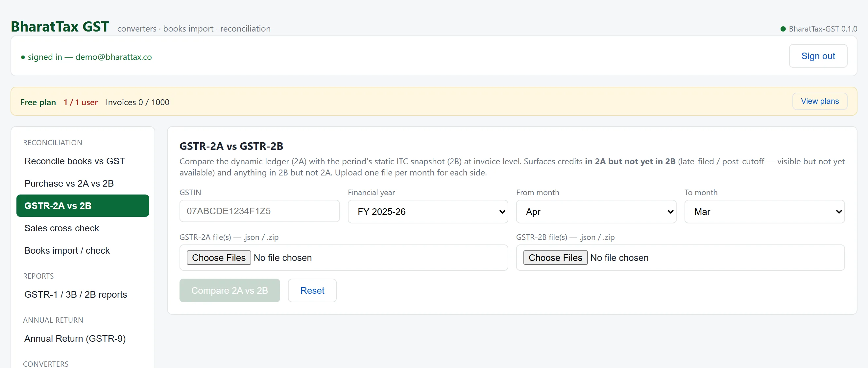The height and width of the screenshot is (368, 868).
Task: Click the Sign out button
Action: pyautogui.click(x=818, y=56)
